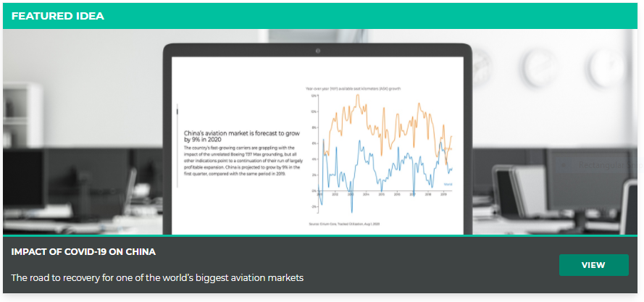Click the chart source caption text
644x302 pixels.
coord(344,224)
